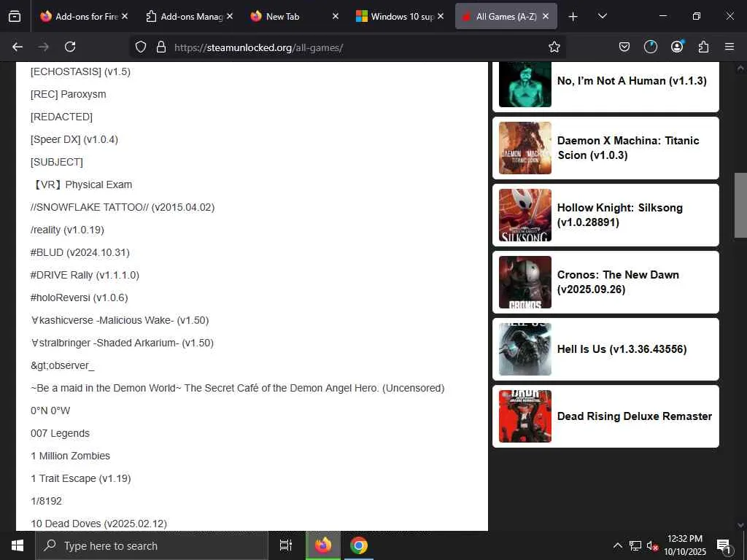View site security padlock info
Image resolution: width=747 pixels, height=560 pixels.
(x=161, y=47)
